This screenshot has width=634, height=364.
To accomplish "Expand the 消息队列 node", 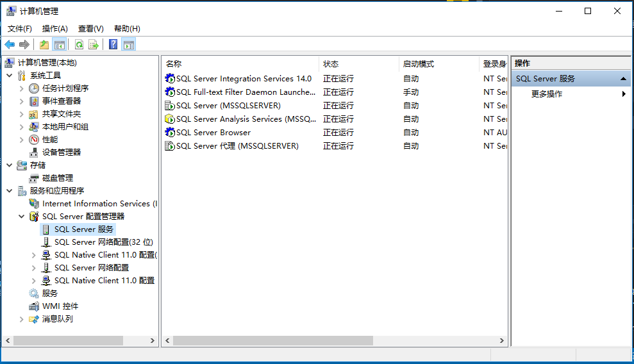I will (x=22, y=319).
